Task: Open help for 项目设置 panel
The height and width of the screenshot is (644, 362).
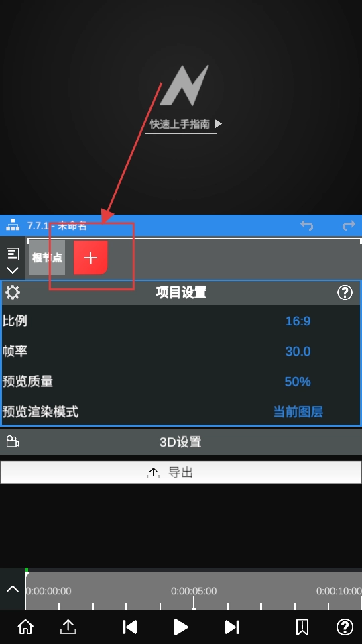Action: (345, 292)
